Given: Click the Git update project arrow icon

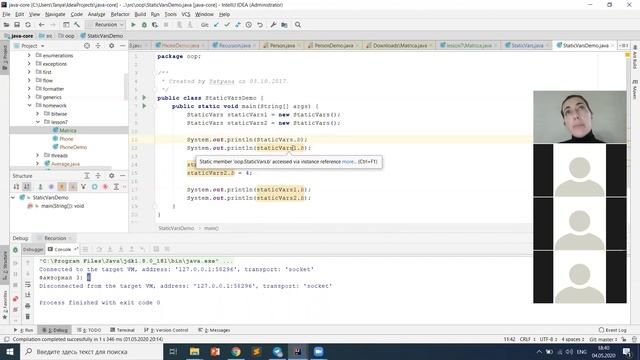Looking at the screenshot, I should [x=216, y=25].
